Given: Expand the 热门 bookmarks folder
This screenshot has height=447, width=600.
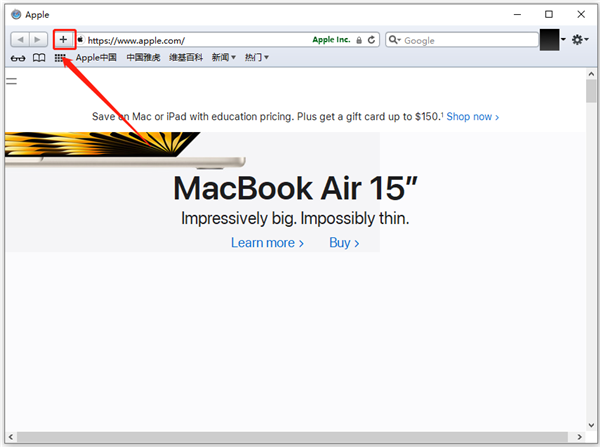Looking at the screenshot, I should tap(257, 58).
